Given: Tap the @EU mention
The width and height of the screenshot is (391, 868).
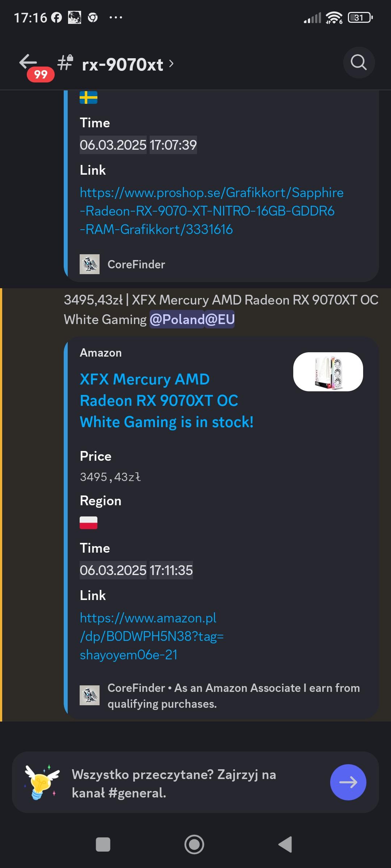Looking at the screenshot, I should click(x=220, y=319).
